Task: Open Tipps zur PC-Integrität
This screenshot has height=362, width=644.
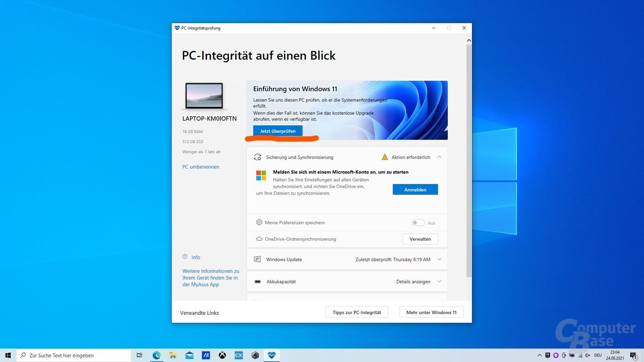Action: 357,312
